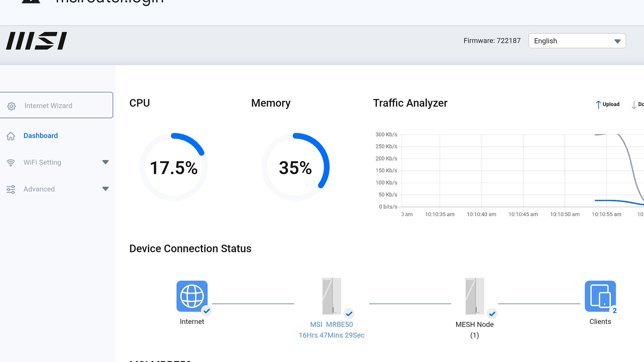Expand the WiFi Setting menu arrow

point(105,162)
